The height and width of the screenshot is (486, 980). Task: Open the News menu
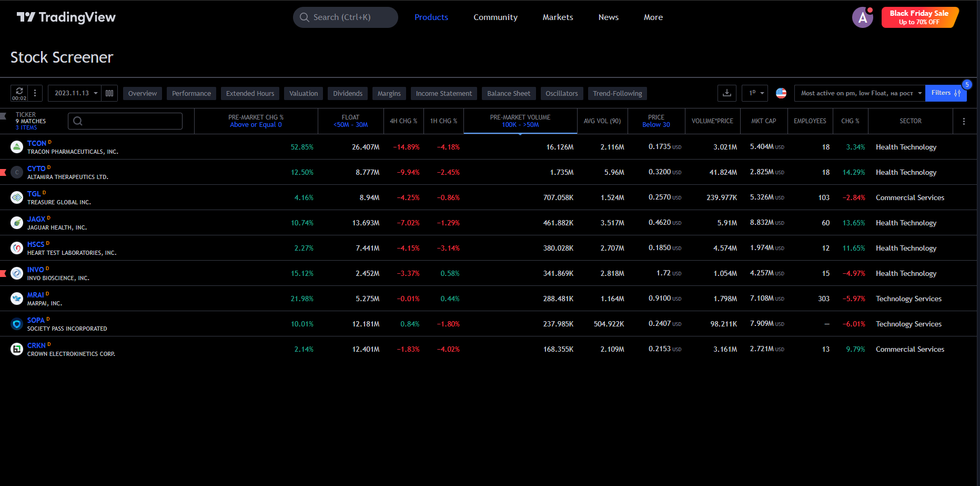[x=609, y=17]
